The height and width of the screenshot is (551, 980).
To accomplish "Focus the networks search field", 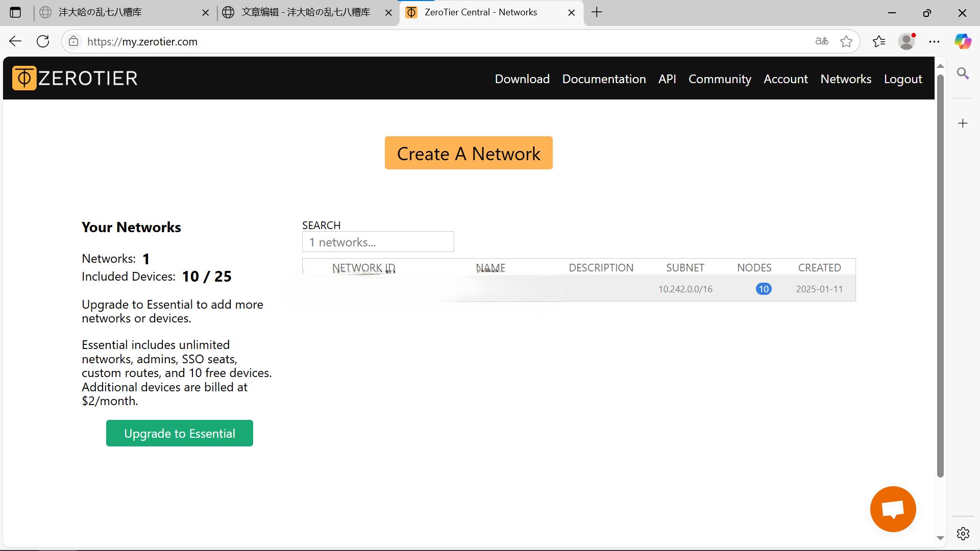I will click(378, 242).
